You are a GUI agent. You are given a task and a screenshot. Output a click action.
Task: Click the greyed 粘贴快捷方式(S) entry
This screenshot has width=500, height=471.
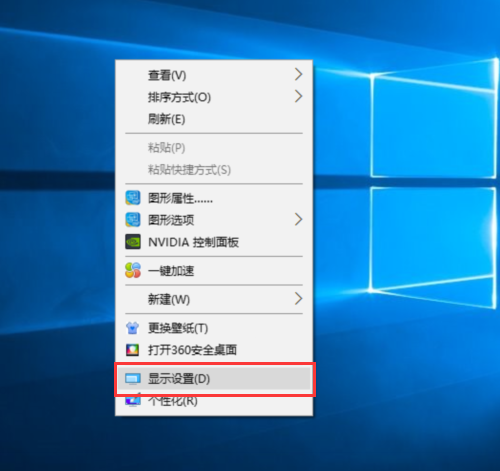point(214,170)
